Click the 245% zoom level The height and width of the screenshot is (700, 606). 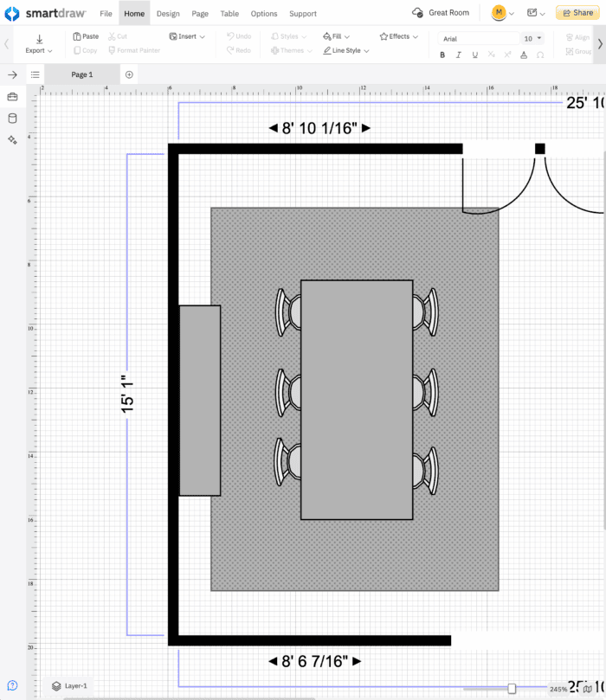point(558,690)
